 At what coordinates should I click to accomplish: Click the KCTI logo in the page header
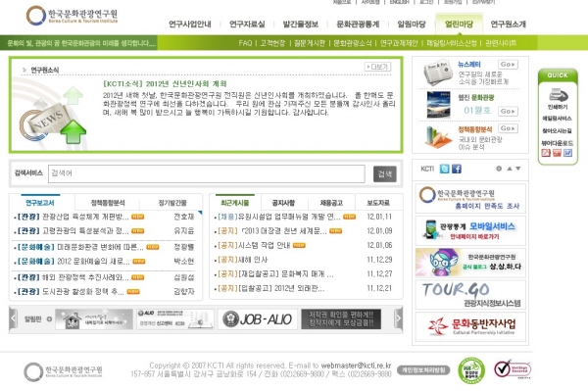click(72, 16)
